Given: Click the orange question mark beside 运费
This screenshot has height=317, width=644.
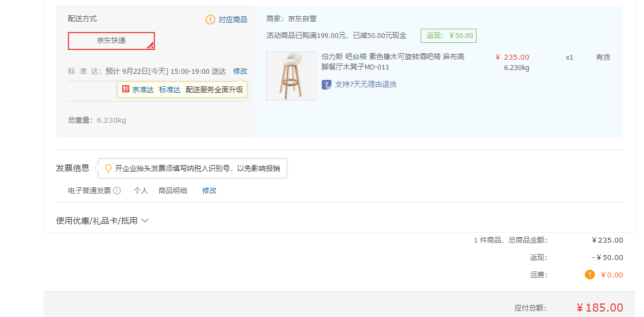Looking at the screenshot, I should tap(590, 275).
